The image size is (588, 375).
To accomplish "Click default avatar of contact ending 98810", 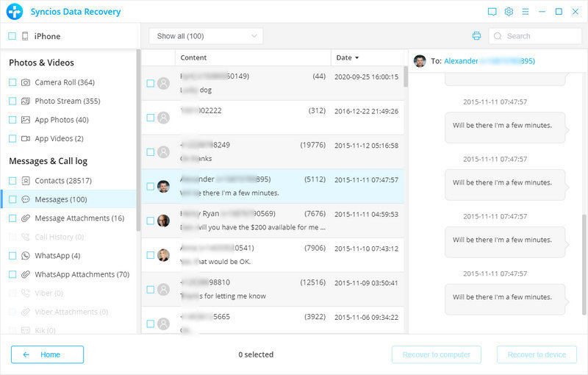I will (163, 290).
